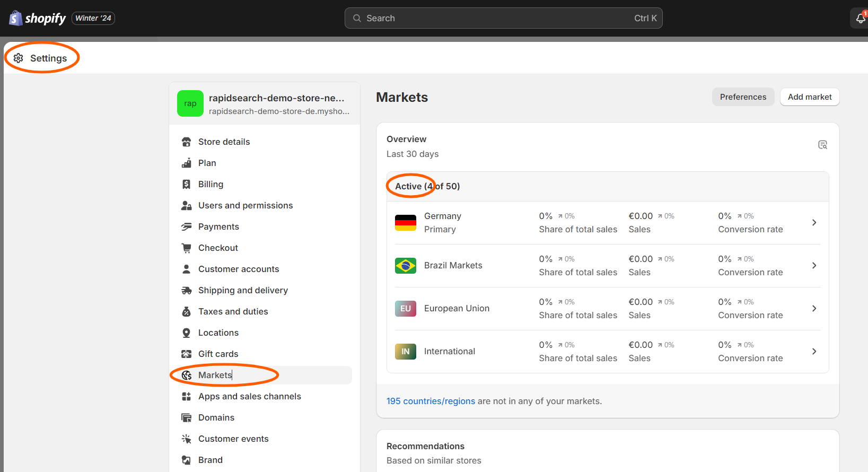868x472 pixels.
Task: Click the Ctrl K shortcut hint
Action: [645, 18]
